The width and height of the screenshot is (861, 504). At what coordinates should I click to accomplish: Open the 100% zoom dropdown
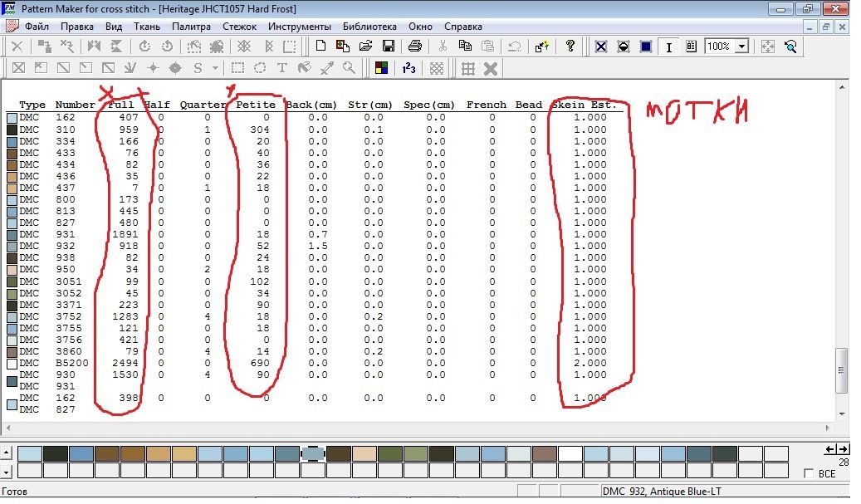pyautogui.click(x=741, y=46)
